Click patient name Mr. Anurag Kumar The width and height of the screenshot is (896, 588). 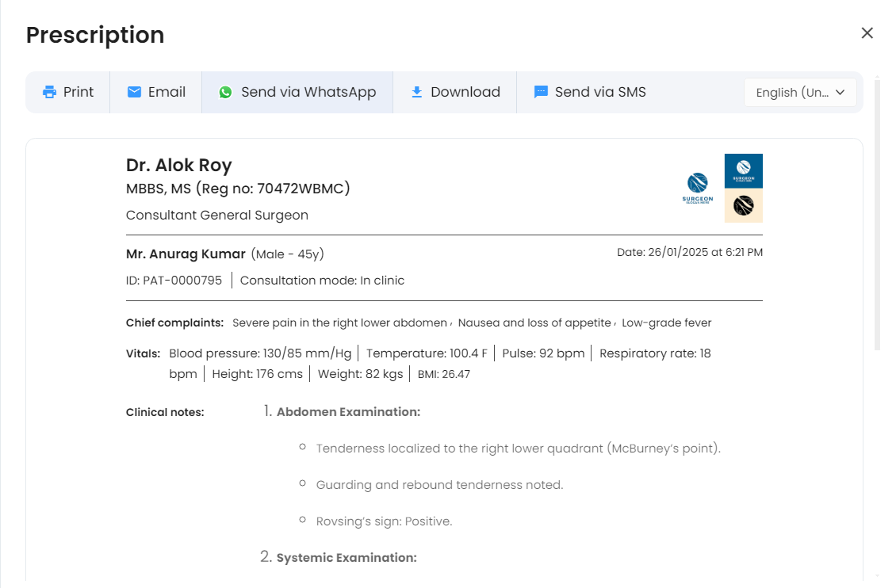[x=186, y=254]
